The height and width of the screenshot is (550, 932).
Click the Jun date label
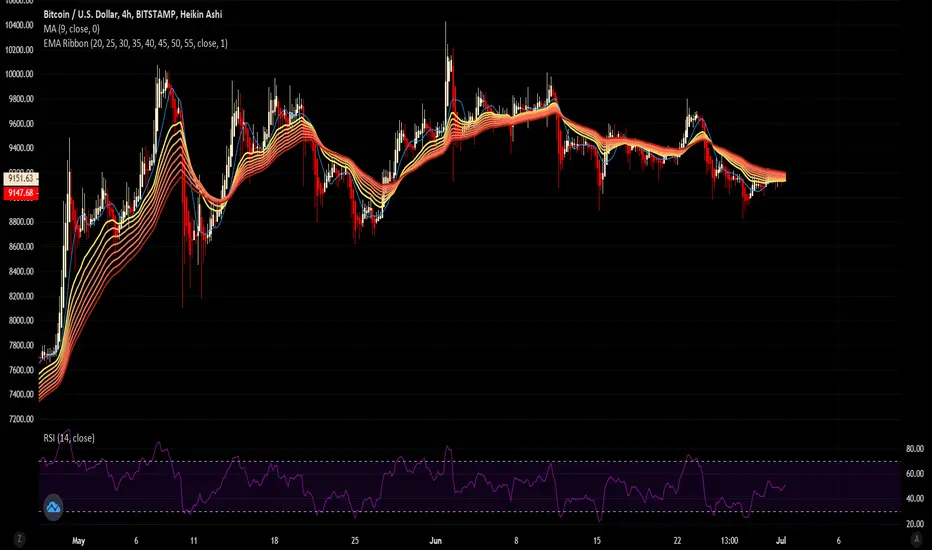pos(436,540)
